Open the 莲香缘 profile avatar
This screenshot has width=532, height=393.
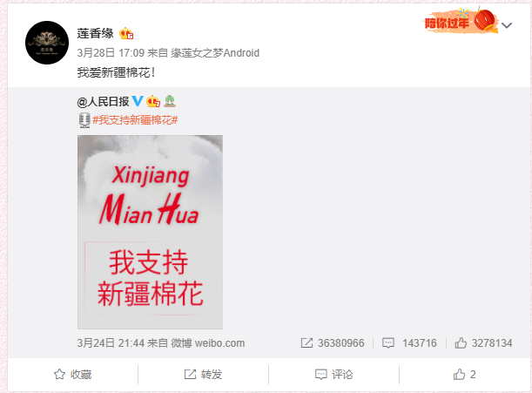[x=47, y=43]
